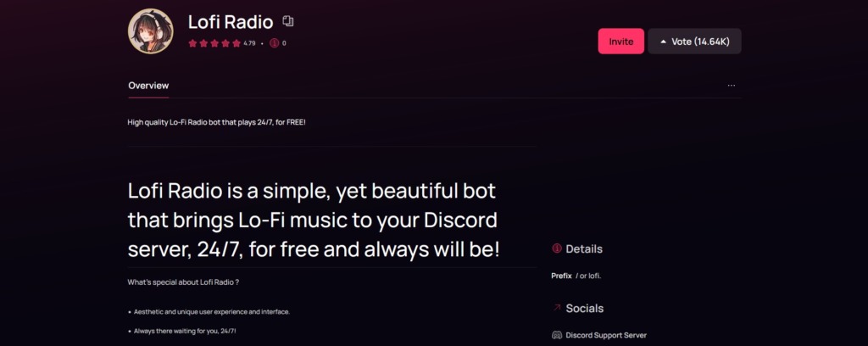Screen dimensions: 868x346
Task: Click the Lofi Radio title text
Action: coord(231,22)
